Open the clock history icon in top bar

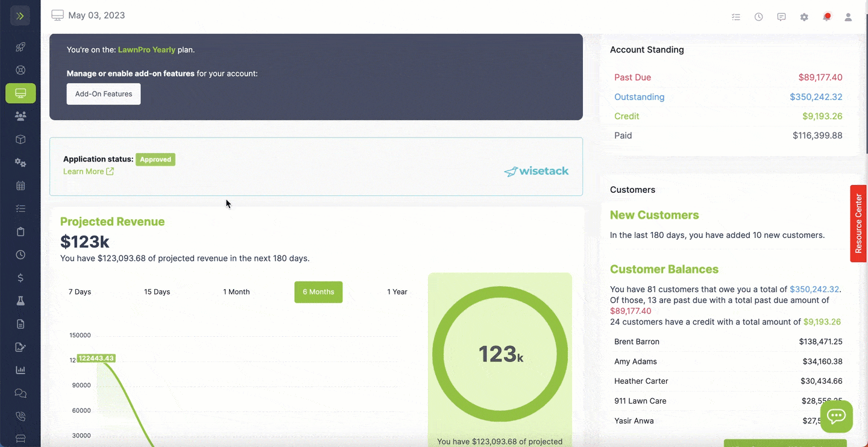tap(759, 17)
